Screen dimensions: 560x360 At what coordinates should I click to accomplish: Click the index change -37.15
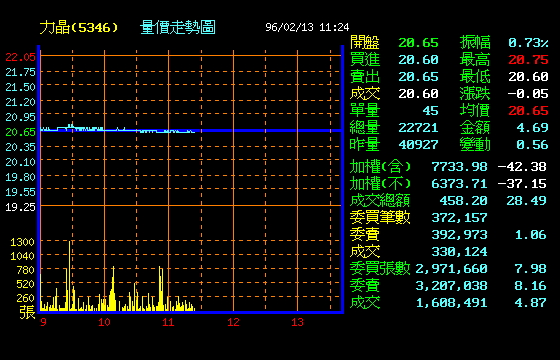[522, 184]
